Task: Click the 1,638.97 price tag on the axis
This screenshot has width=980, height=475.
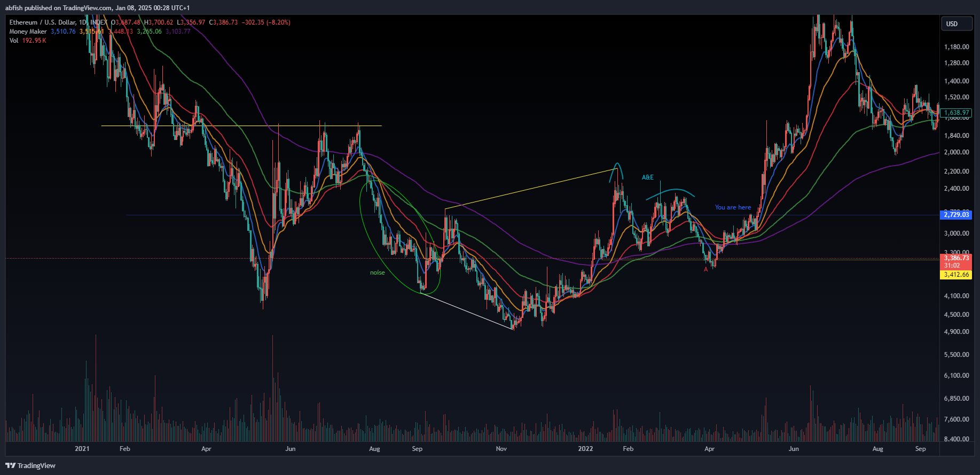Action: 956,113
